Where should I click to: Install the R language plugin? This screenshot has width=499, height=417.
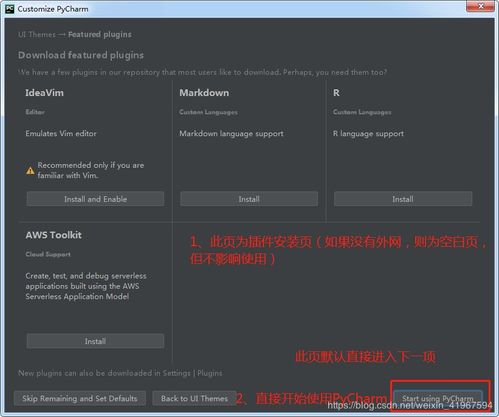[403, 199]
